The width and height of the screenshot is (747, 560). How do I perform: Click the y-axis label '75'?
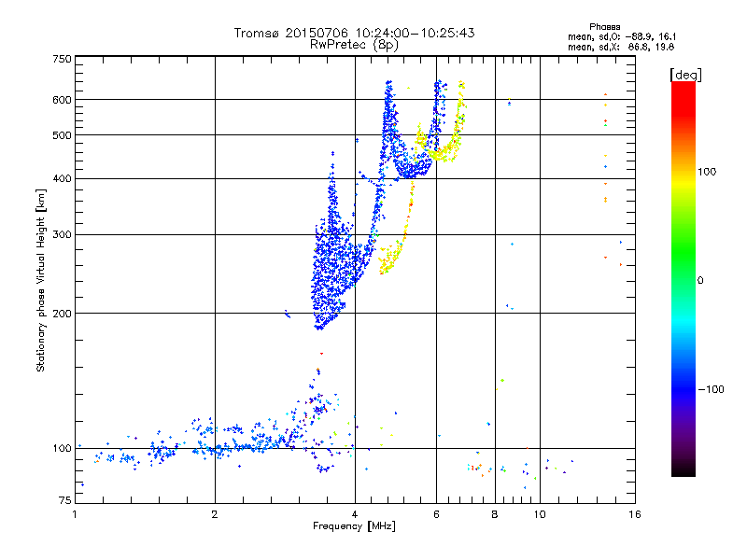[65, 500]
